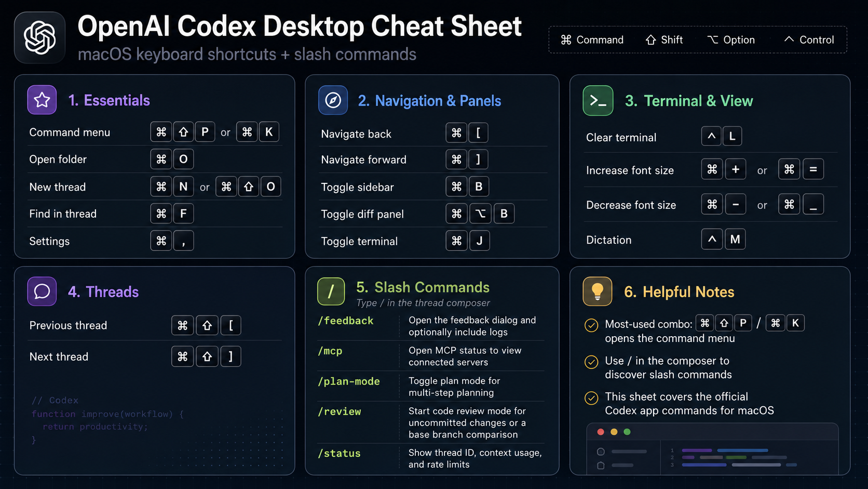The height and width of the screenshot is (489, 868).
Task: Click the Command key in Open folder row
Action: coord(161,159)
